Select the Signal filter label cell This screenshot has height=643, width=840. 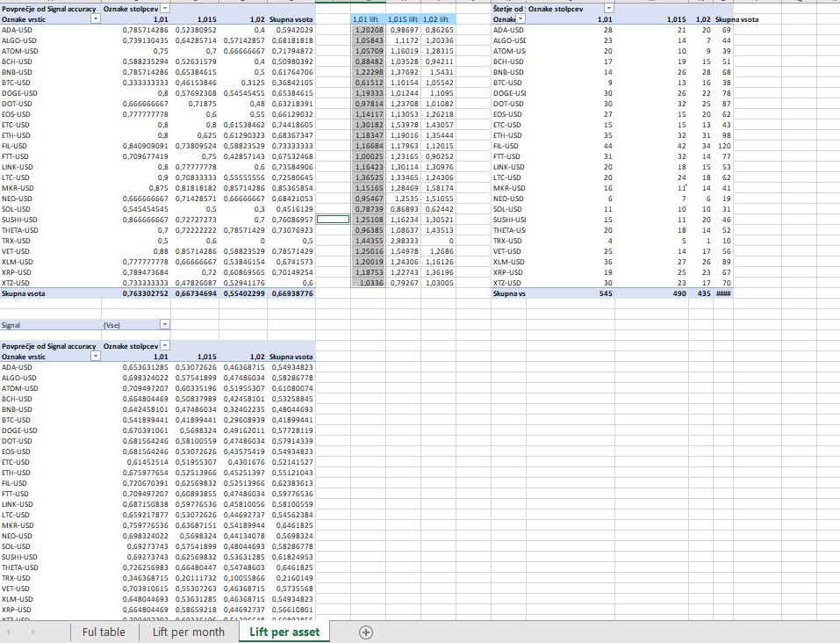tap(12, 325)
